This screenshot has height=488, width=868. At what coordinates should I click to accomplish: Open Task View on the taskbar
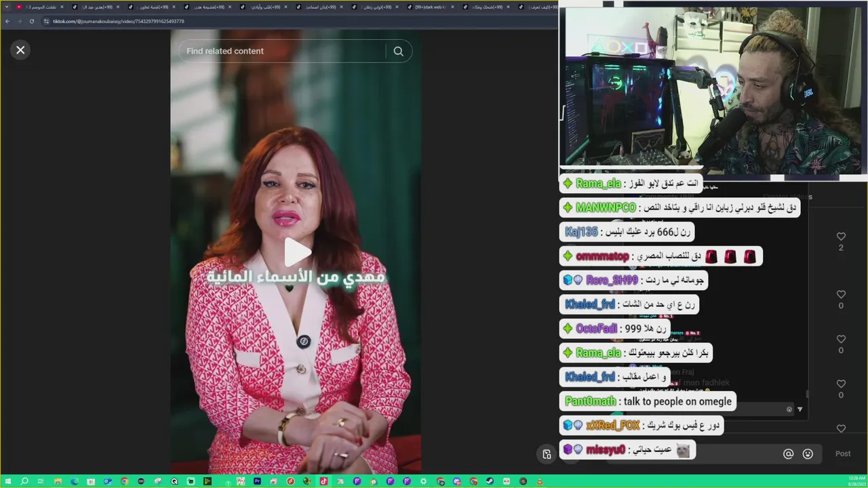(41, 481)
